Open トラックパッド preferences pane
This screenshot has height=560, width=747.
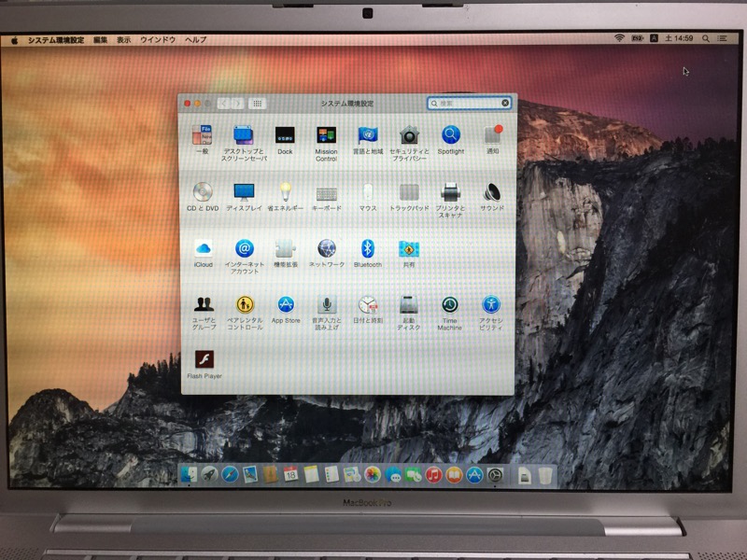pyautogui.click(x=409, y=197)
